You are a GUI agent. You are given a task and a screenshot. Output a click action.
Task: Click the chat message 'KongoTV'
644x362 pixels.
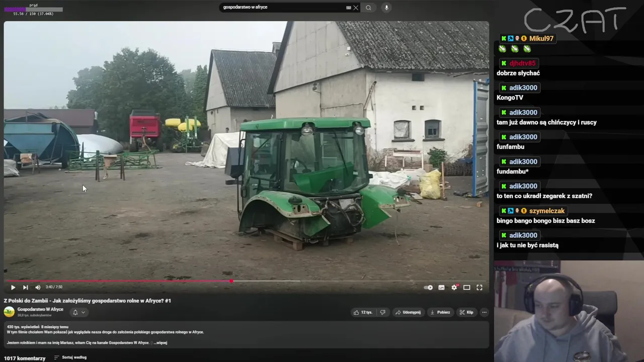pyautogui.click(x=510, y=98)
